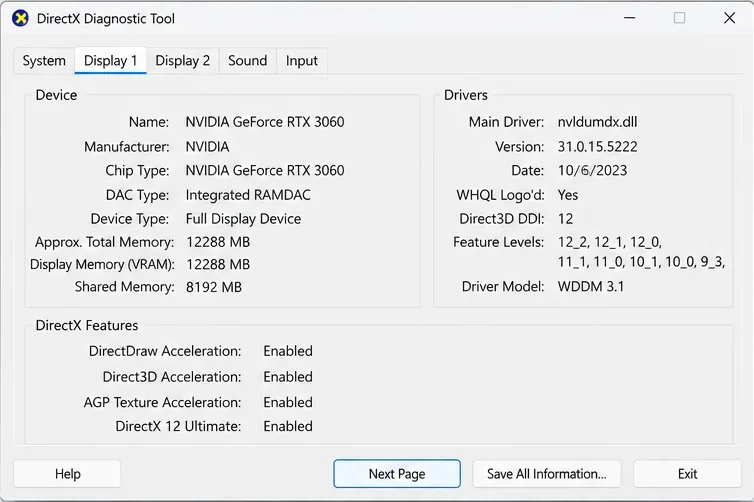Click the Direct3D DDI value 12

coord(565,219)
